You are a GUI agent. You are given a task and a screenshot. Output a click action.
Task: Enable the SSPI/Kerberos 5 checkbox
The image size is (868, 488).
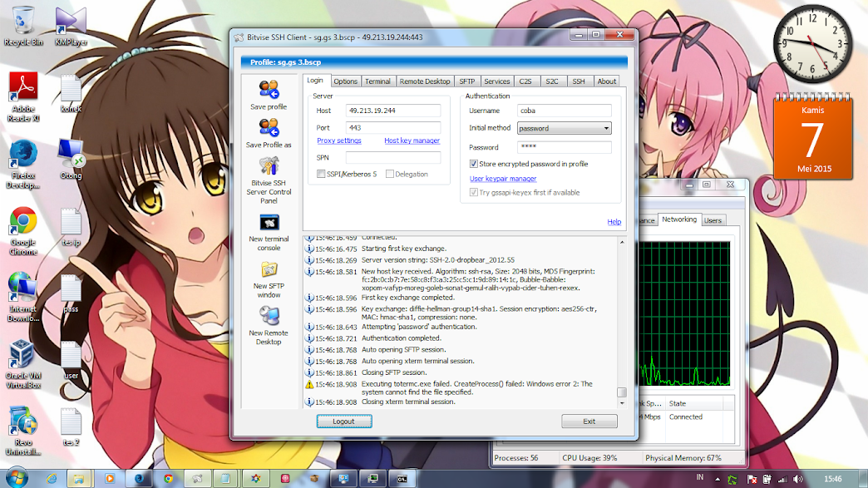(321, 174)
